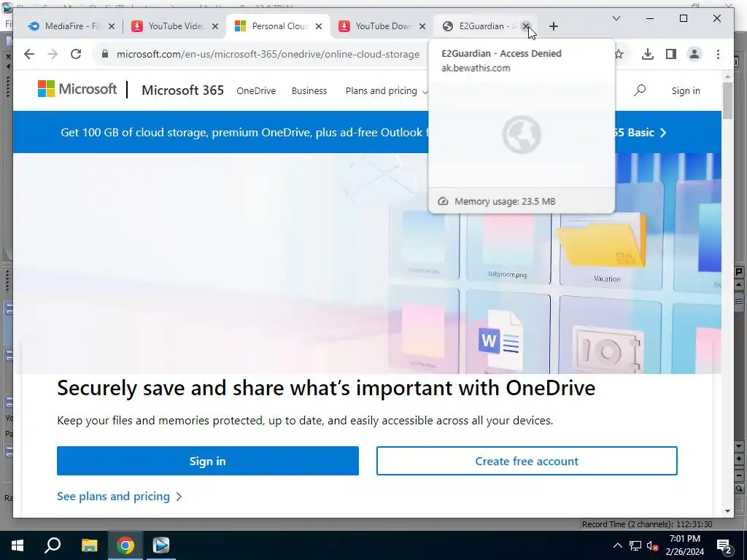Open File Explorer from taskbar
The height and width of the screenshot is (560, 747).
click(x=89, y=545)
